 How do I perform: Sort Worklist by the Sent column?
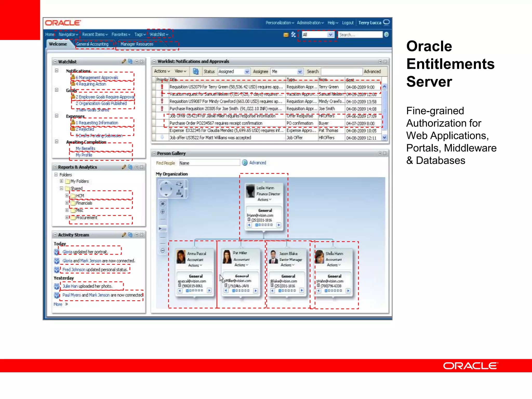(350, 79)
